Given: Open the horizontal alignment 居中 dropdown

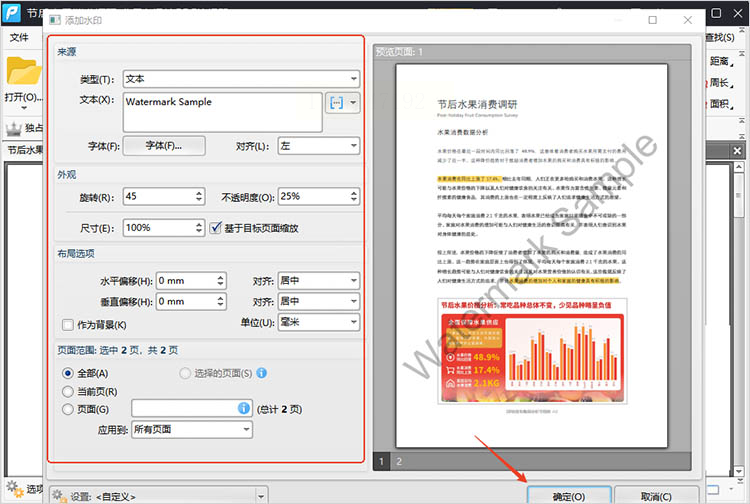Looking at the screenshot, I should (319, 281).
